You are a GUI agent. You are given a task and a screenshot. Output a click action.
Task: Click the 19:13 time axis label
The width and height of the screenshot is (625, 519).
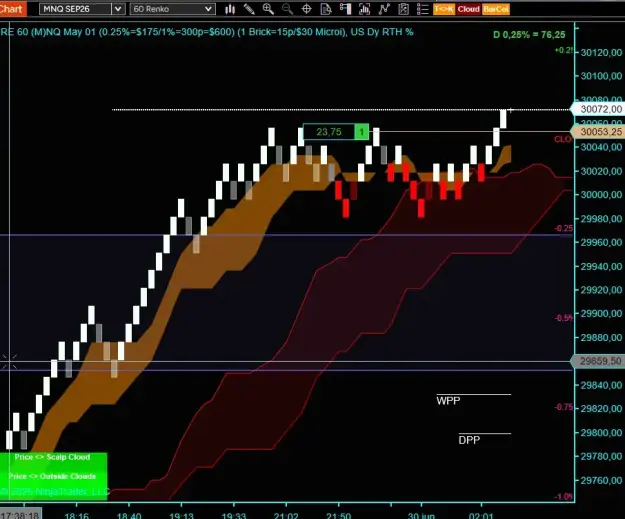[181, 515]
